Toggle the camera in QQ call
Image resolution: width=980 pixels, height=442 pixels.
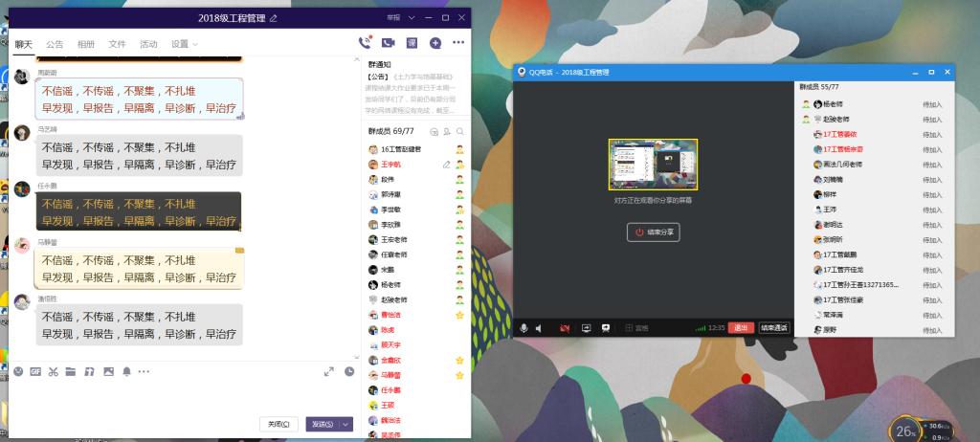tap(565, 328)
